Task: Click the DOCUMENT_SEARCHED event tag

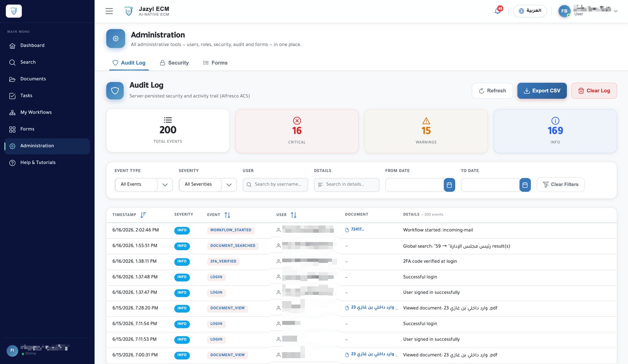Action: 233,246
